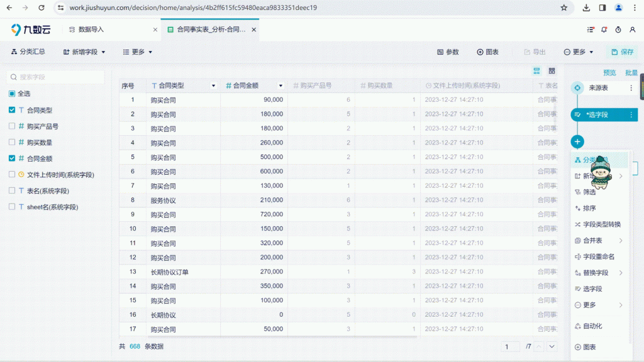Click the 保存 save button

(621, 52)
